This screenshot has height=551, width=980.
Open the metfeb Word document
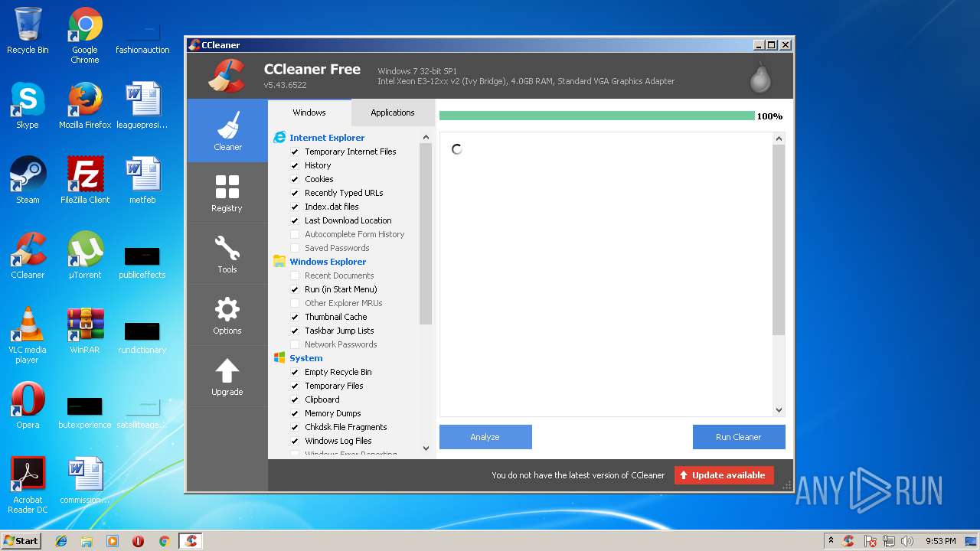click(142, 181)
